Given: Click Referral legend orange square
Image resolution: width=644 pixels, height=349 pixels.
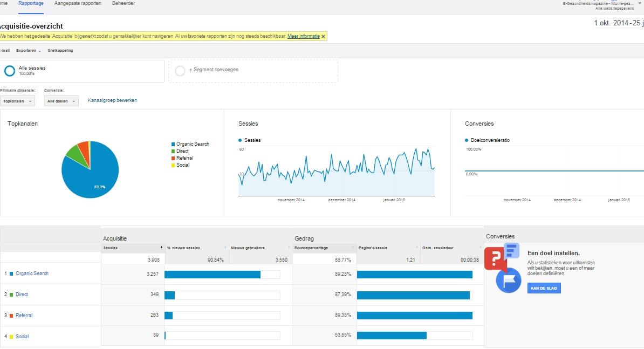Looking at the screenshot, I should click(x=173, y=159).
